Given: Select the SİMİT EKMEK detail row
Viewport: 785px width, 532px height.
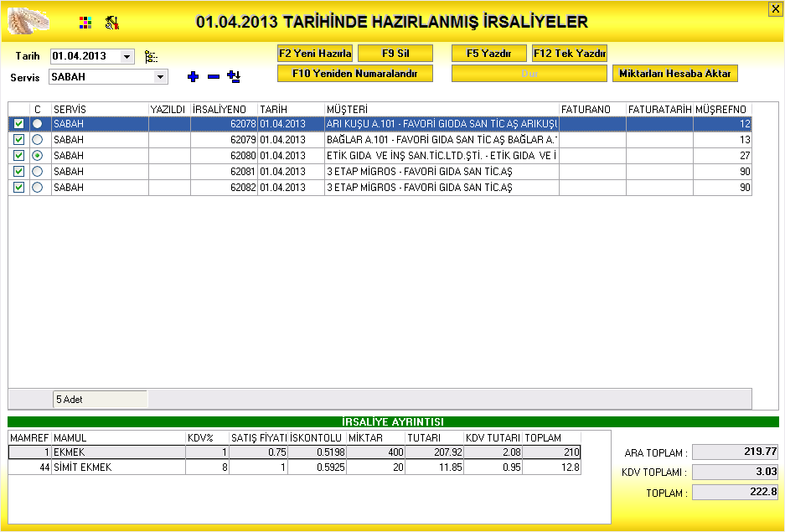Looking at the screenshot, I should pyautogui.click(x=117, y=467).
